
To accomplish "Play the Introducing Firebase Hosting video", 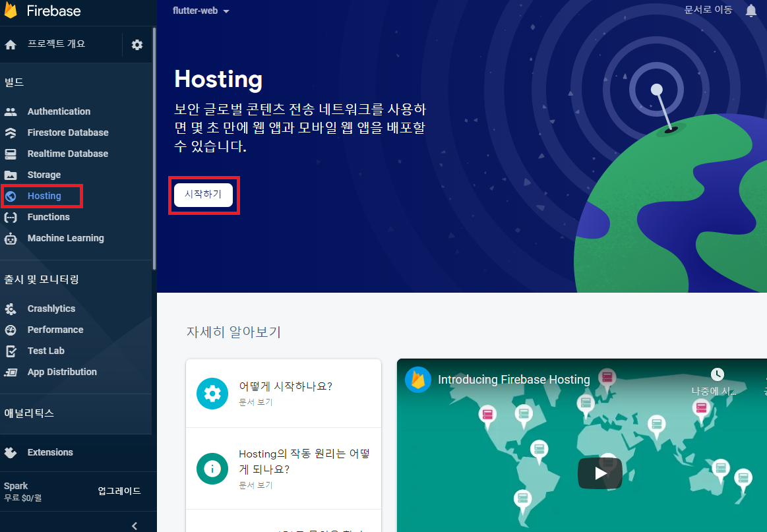I will (600, 473).
